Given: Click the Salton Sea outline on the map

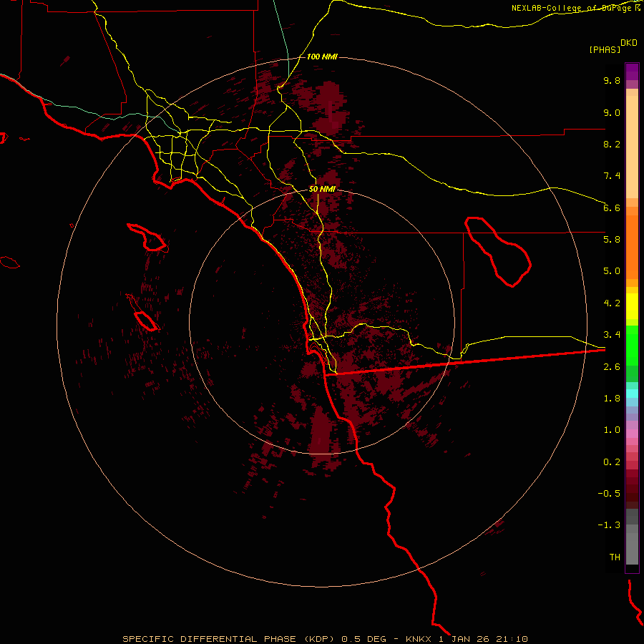Looking at the screenshot, I should tap(498, 252).
